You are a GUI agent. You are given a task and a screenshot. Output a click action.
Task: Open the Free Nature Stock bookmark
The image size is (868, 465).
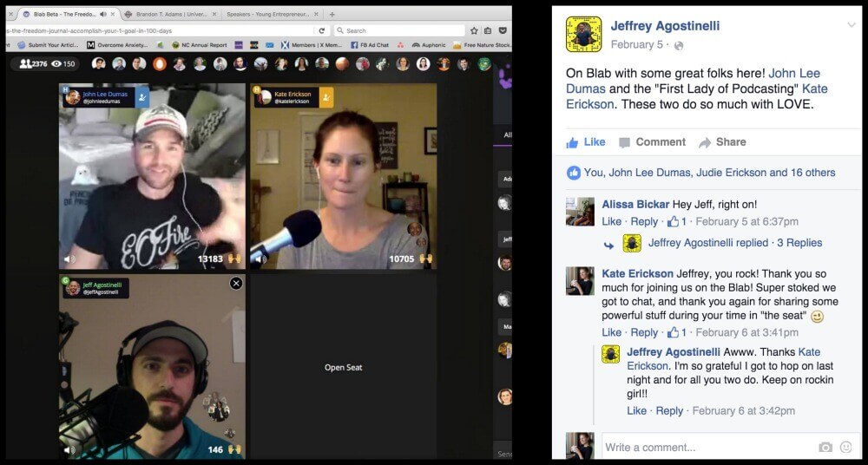pos(482,45)
